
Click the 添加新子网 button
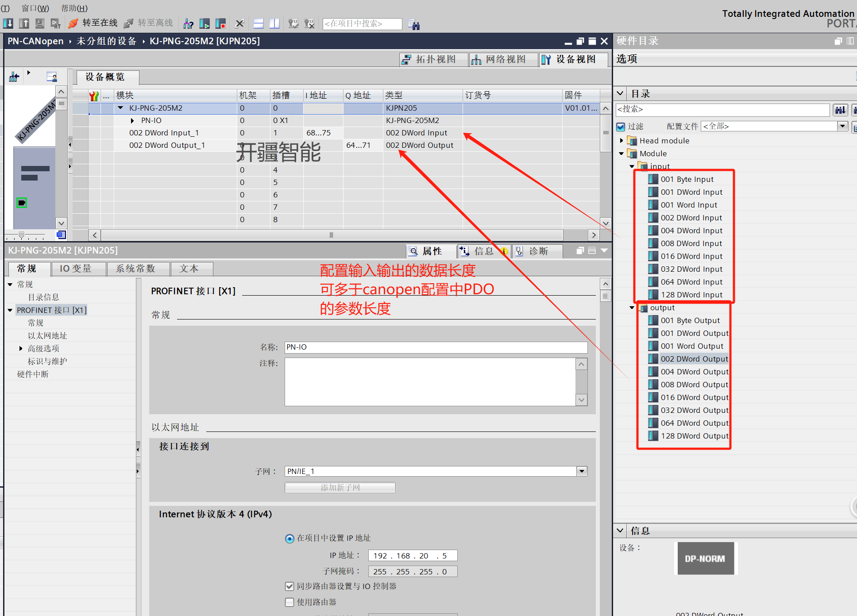(340, 488)
